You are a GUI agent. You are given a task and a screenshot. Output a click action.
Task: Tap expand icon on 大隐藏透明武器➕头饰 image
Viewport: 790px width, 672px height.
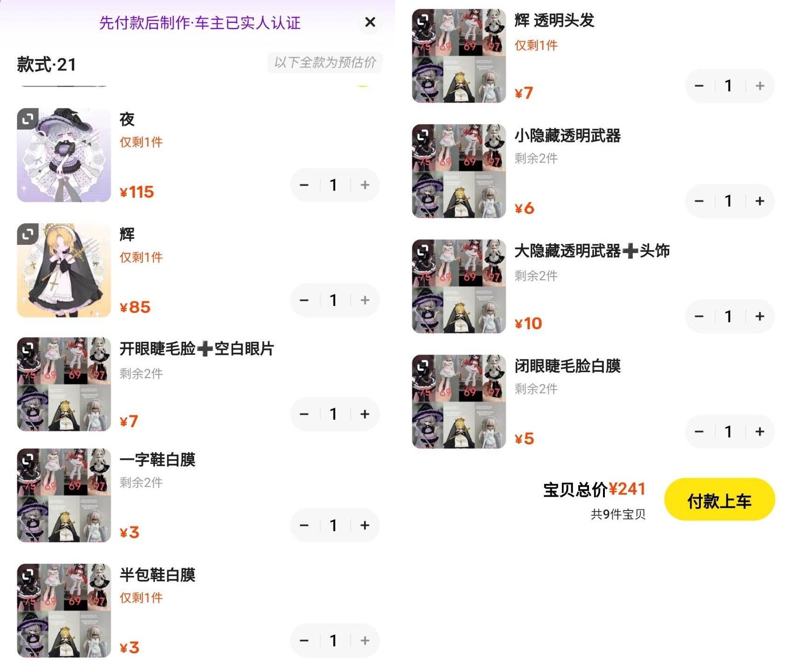[x=423, y=250]
